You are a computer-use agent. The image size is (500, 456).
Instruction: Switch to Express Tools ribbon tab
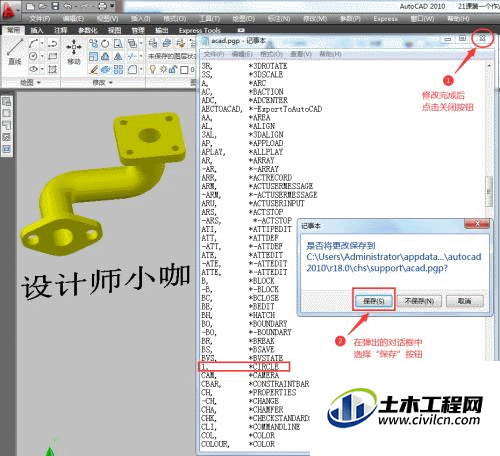click(199, 30)
